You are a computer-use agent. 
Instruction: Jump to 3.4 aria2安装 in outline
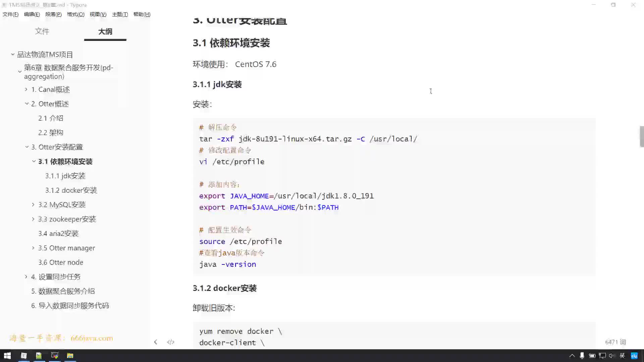[58, 233]
